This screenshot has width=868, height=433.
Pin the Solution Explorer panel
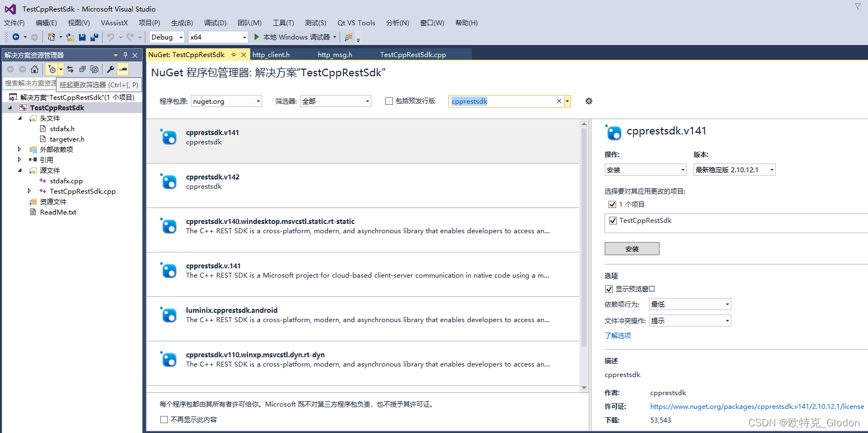(x=125, y=55)
